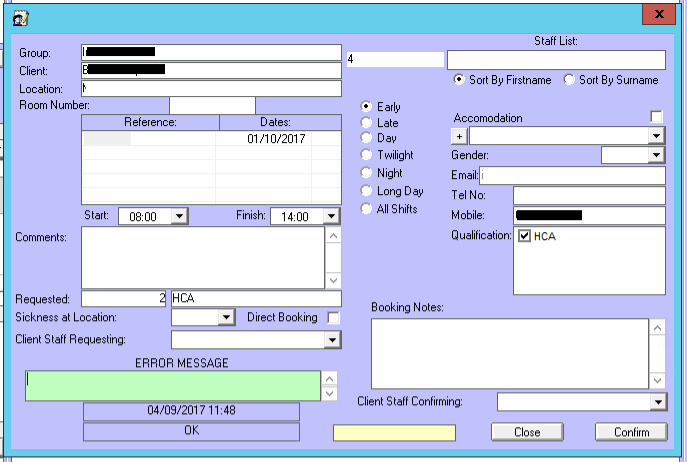Open the Start time dropdown
687x462 pixels.
pyautogui.click(x=179, y=216)
